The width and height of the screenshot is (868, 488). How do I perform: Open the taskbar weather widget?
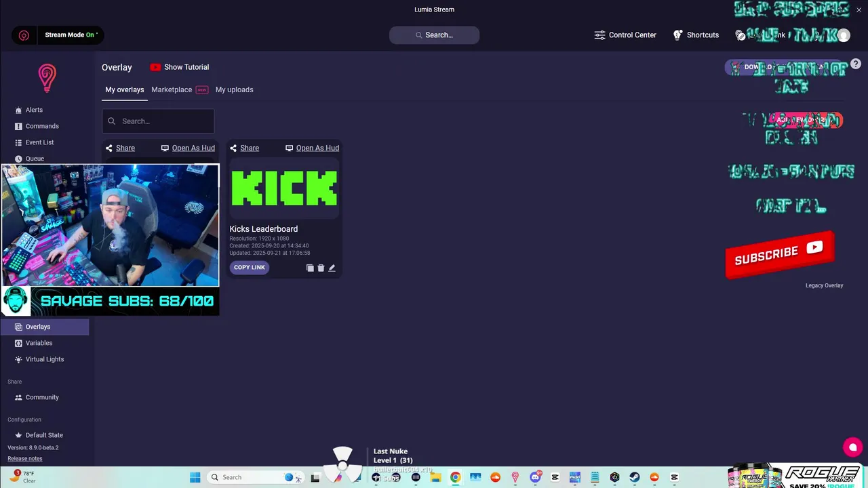pos(22,477)
